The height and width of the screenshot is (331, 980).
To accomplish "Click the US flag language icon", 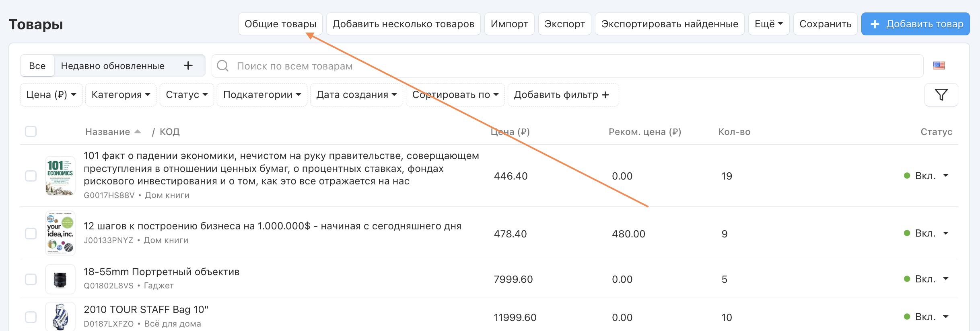I will [939, 65].
